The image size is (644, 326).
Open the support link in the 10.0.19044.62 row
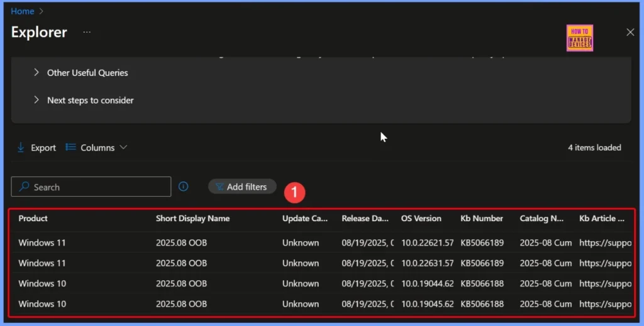click(x=605, y=284)
